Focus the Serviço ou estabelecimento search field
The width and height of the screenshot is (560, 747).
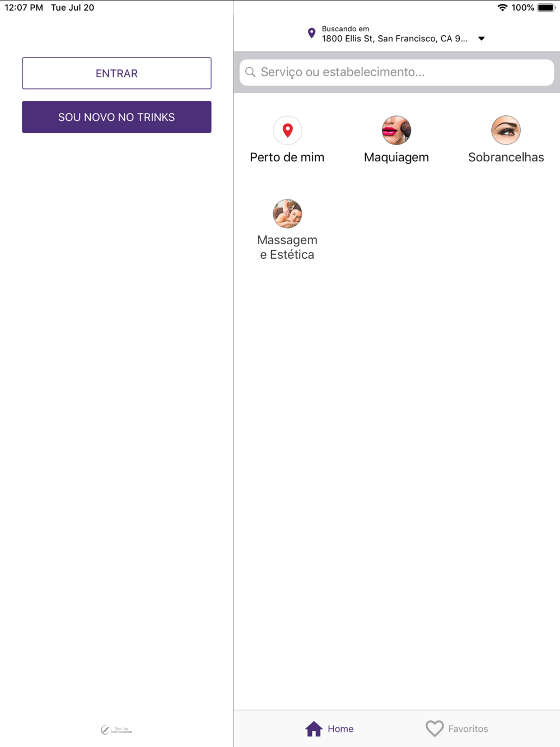coord(396,72)
